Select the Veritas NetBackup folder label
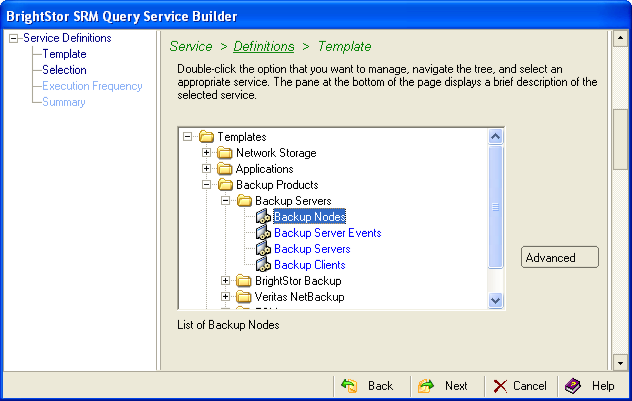Viewport: 632px width, 401px height. (x=299, y=297)
